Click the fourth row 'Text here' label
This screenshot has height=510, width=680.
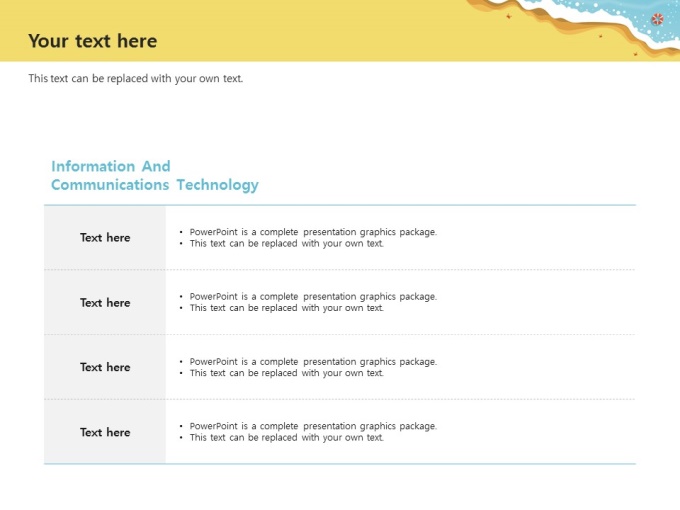pyautogui.click(x=105, y=432)
